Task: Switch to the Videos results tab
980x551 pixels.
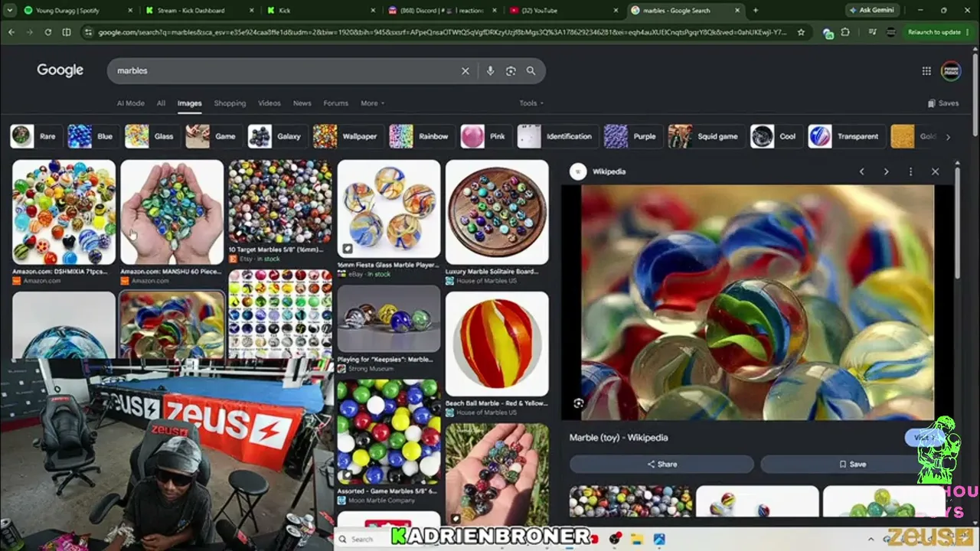Action: (269, 103)
